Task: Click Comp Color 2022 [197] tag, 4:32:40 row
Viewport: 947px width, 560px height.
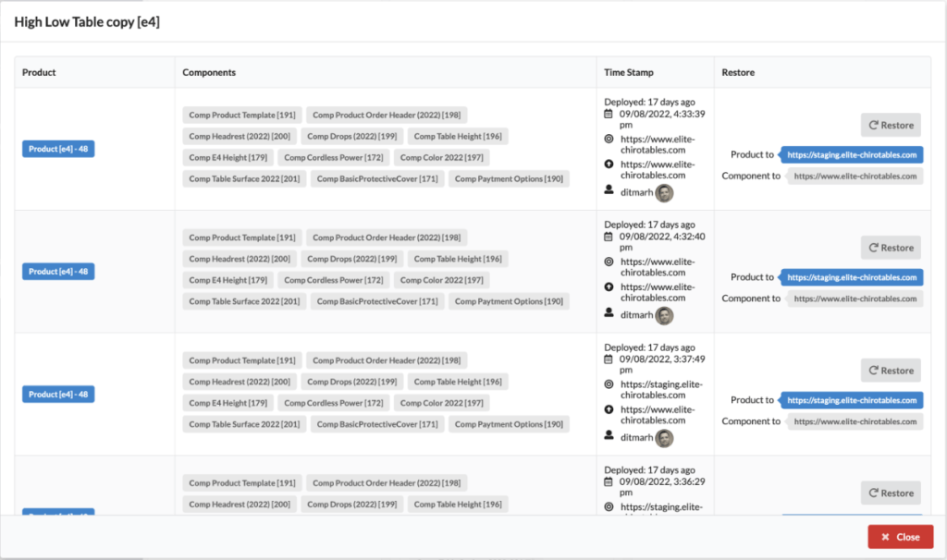Action: pyautogui.click(x=441, y=280)
